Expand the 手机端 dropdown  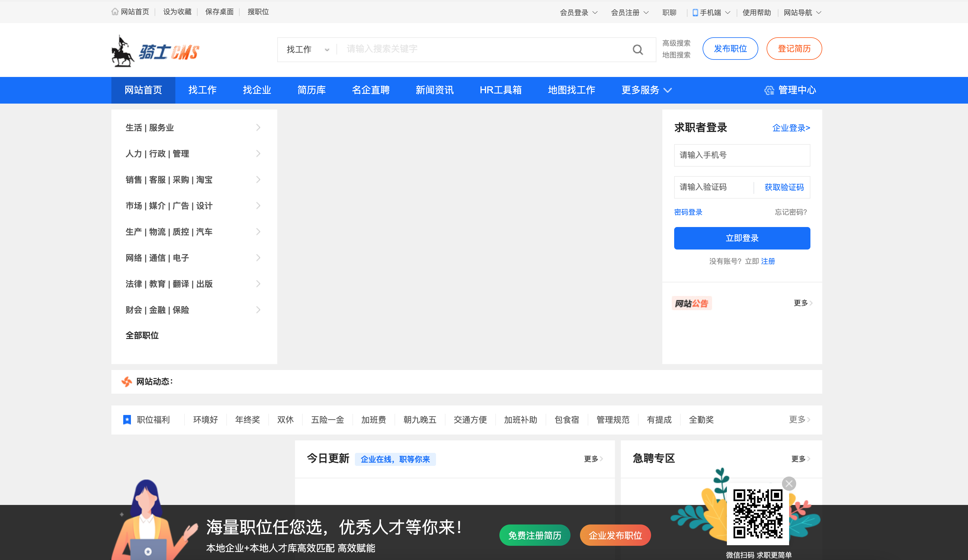click(x=711, y=13)
